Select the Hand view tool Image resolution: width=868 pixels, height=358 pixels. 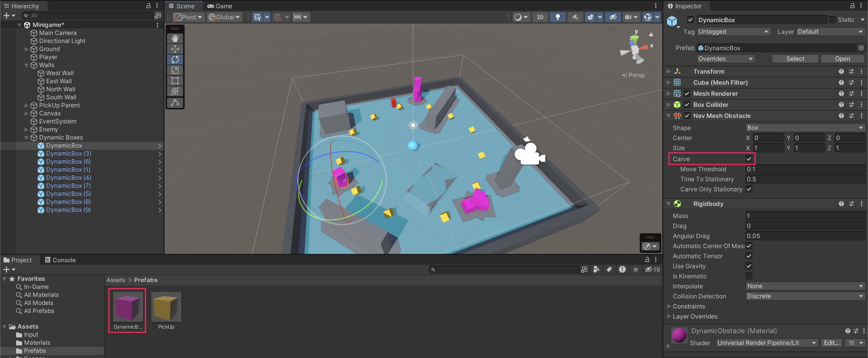[175, 38]
